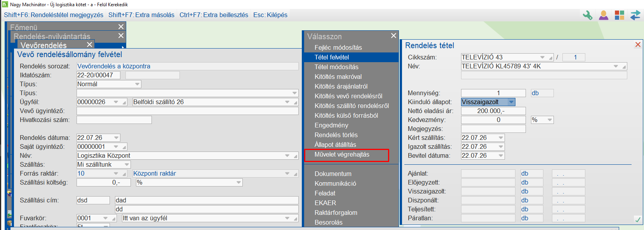Click 'Esc: Kilépés' shortcut button
Viewport: 644px width, 230px height.
click(x=270, y=15)
